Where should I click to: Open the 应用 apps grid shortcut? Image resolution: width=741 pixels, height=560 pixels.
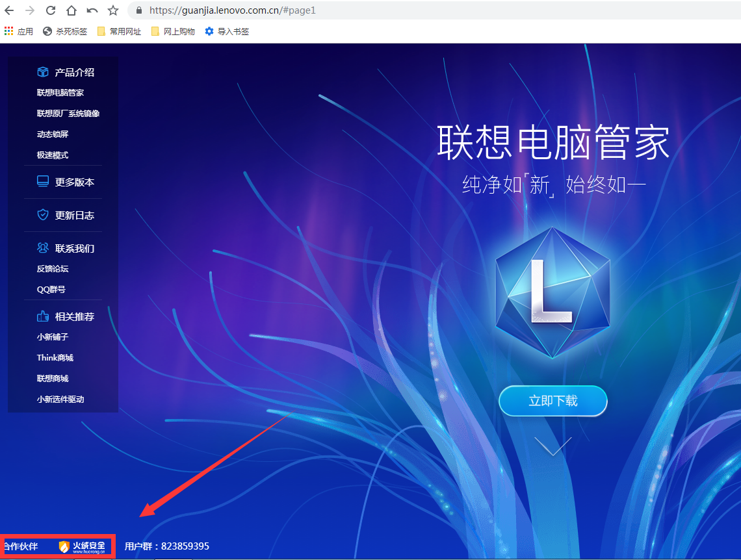click(x=19, y=31)
